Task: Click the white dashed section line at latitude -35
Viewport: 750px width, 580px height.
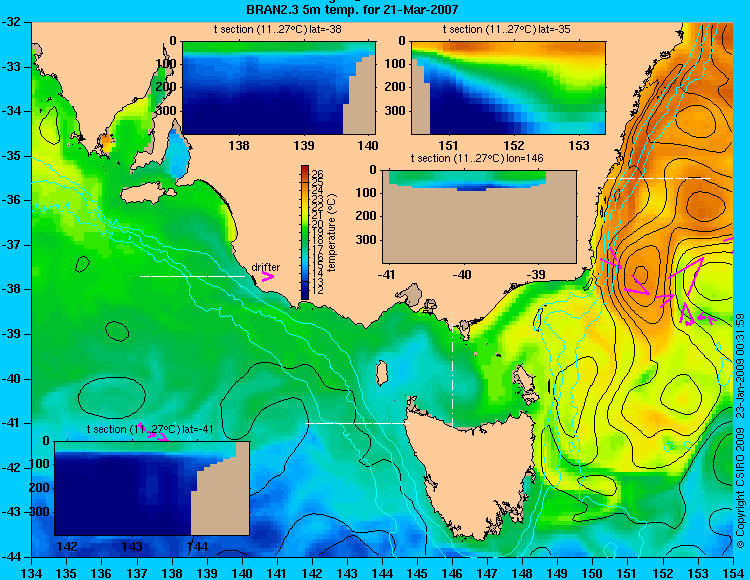Action: (x=658, y=178)
